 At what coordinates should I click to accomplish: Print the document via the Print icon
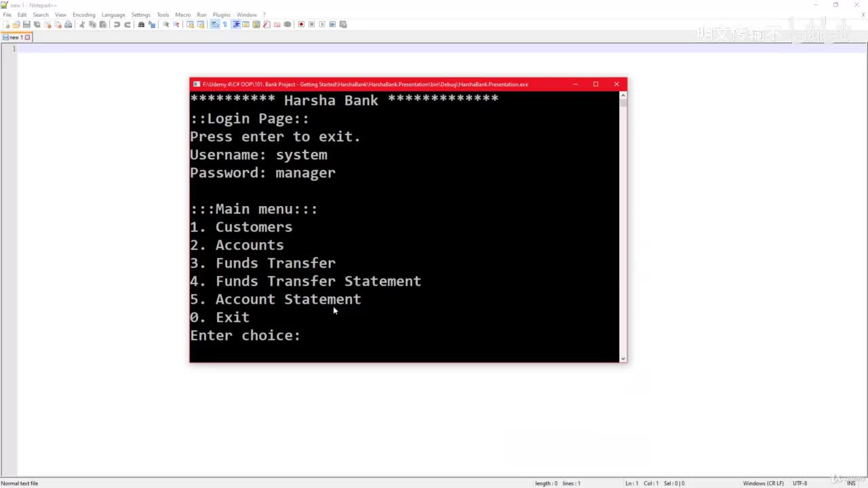(x=68, y=24)
